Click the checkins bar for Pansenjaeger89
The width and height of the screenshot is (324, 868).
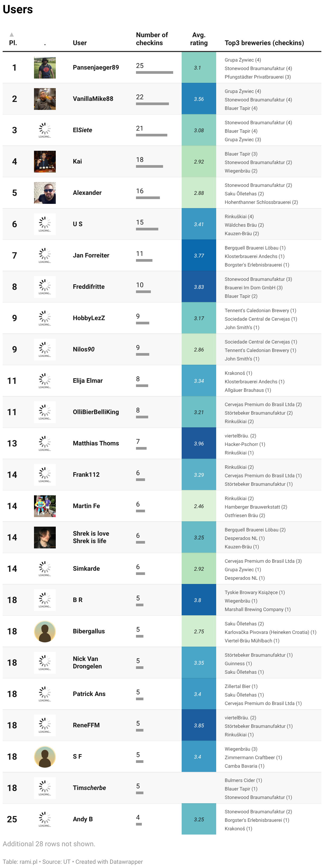pos(154,72)
